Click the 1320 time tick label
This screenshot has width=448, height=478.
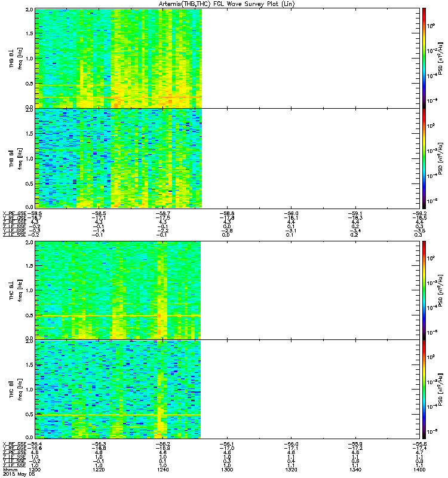tap(291, 470)
